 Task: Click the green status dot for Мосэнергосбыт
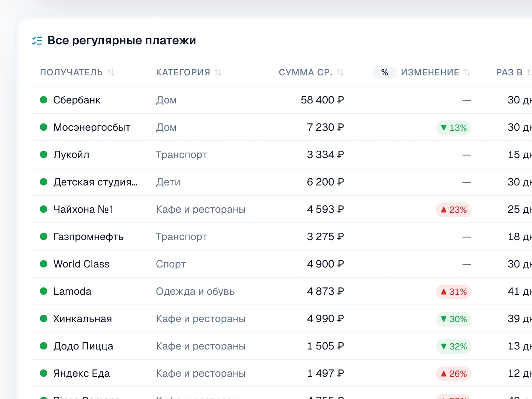(x=44, y=127)
